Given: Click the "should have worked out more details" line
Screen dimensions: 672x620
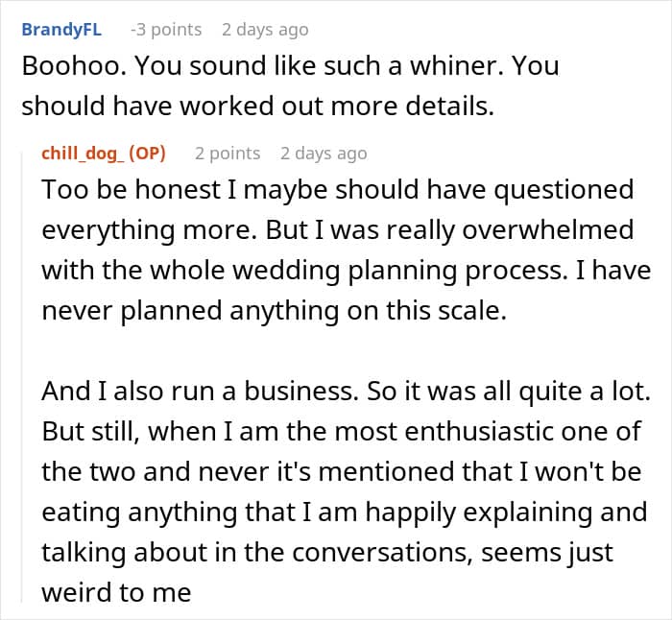Looking at the screenshot, I should (x=257, y=107).
